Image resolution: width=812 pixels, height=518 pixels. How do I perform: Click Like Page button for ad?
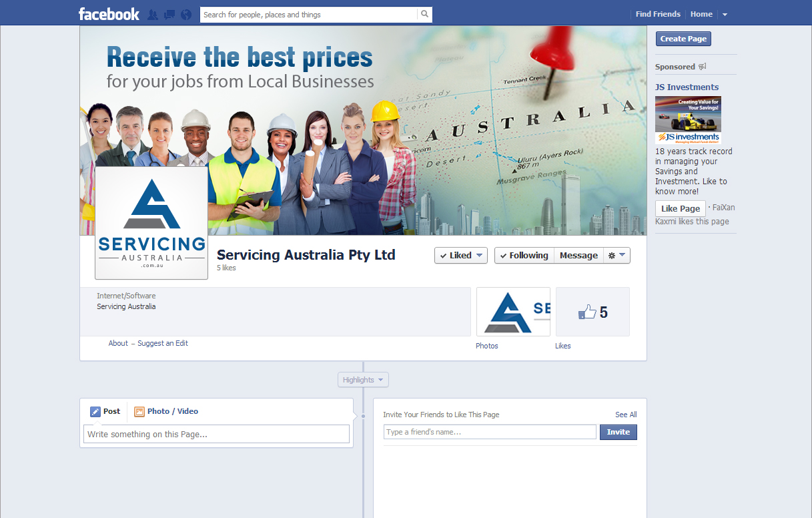(680, 208)
